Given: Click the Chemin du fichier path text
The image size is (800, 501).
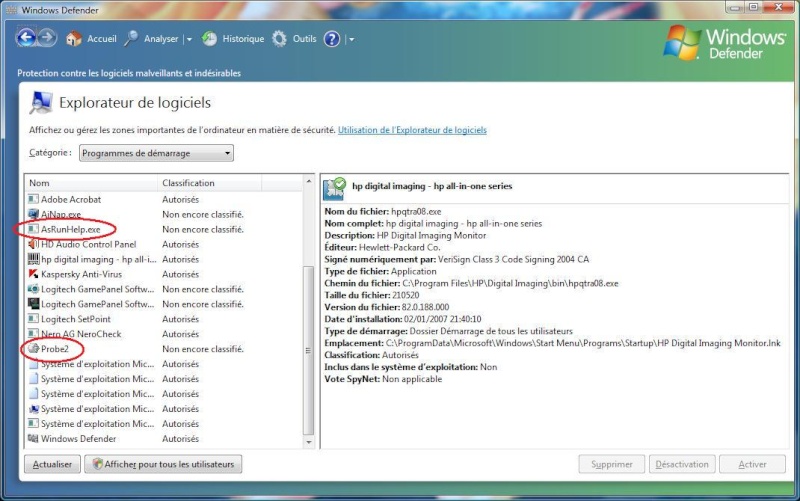Looking at the screenshot, I should [510, 283].
